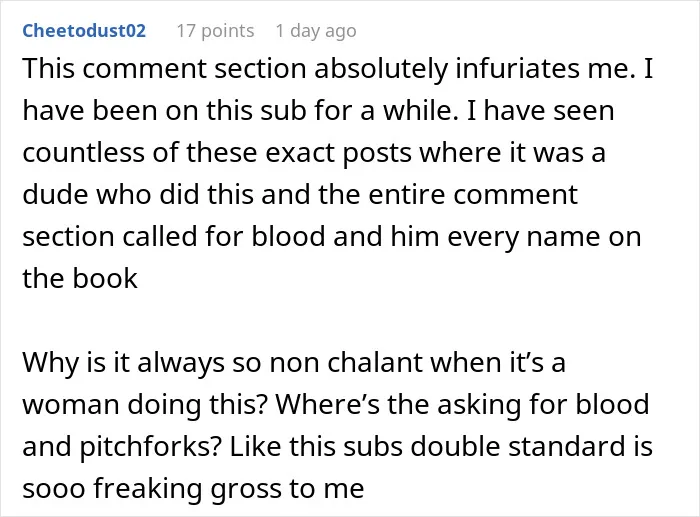Click the line reading the book
The width and height of the screenshot is (700, 517).
80,279
